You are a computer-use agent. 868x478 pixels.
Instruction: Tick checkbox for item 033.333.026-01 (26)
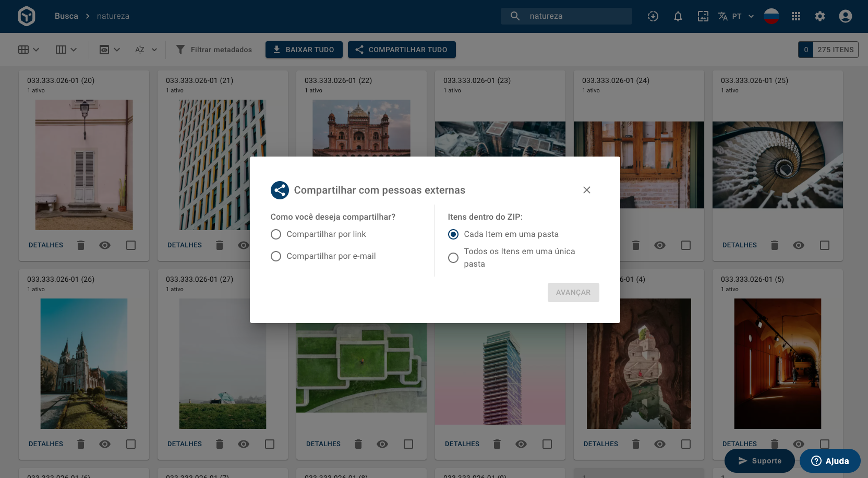(131, 444)
